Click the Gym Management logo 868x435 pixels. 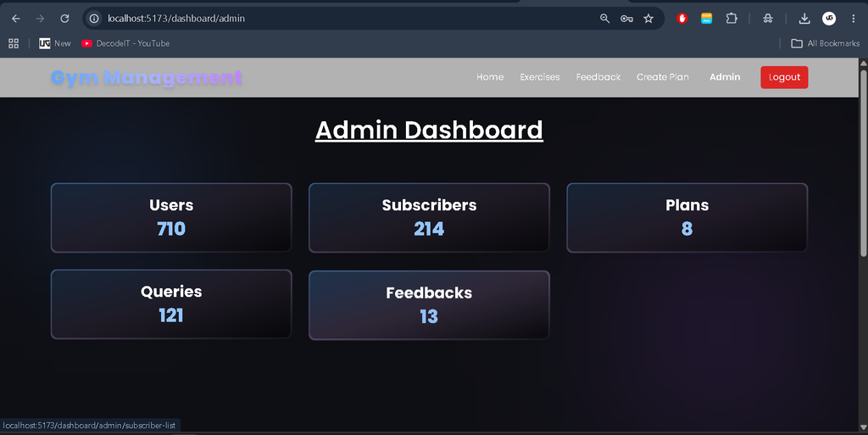(147, 77)
